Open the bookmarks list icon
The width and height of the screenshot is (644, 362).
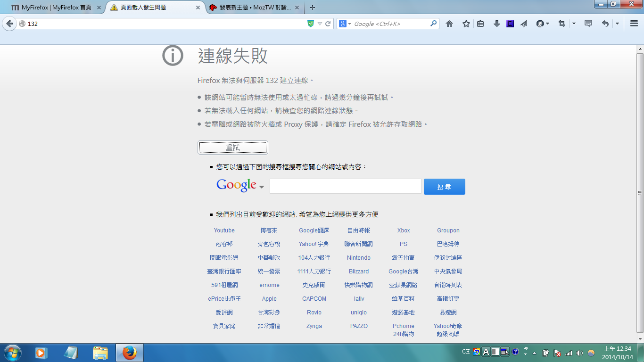[x=480, y=24]
